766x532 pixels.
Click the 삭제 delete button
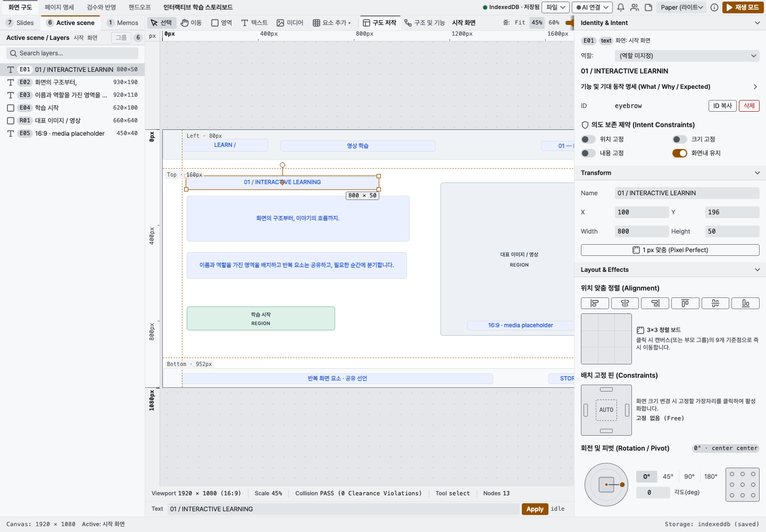[749, 106]
